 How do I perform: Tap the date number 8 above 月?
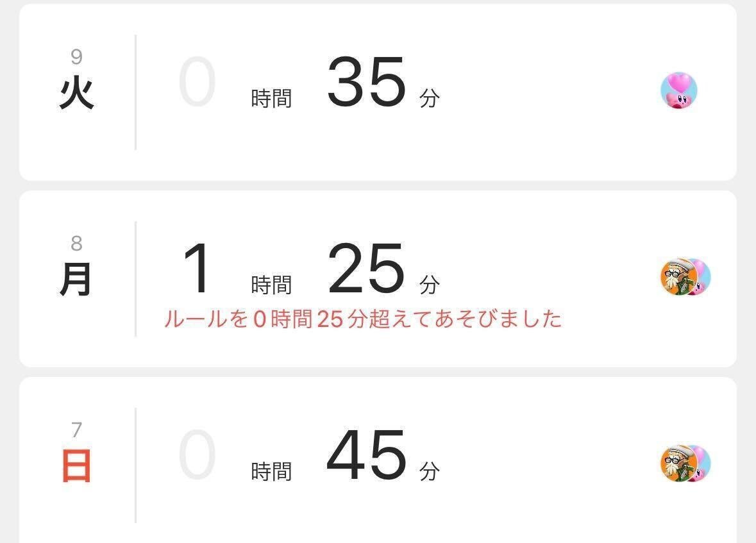[x=76, y=243]
